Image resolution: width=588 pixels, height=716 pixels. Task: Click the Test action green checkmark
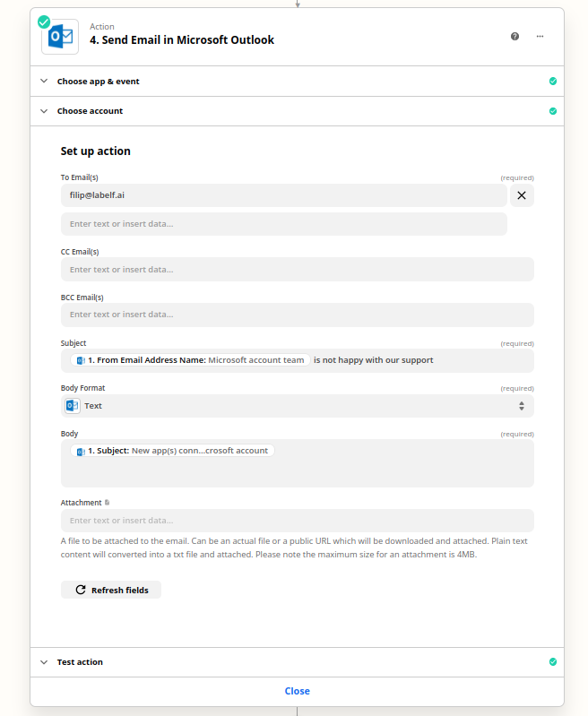coord(552,662)
